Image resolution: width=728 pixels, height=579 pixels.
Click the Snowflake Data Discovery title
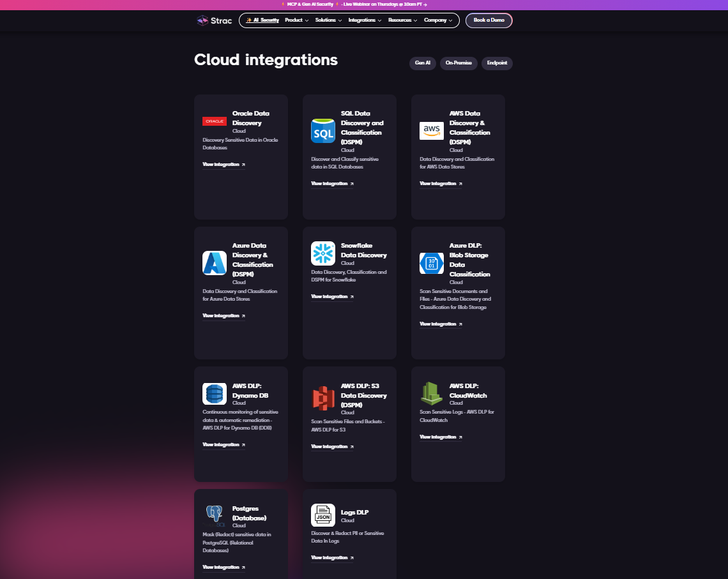pyautogui.click(x=363, y=250)
